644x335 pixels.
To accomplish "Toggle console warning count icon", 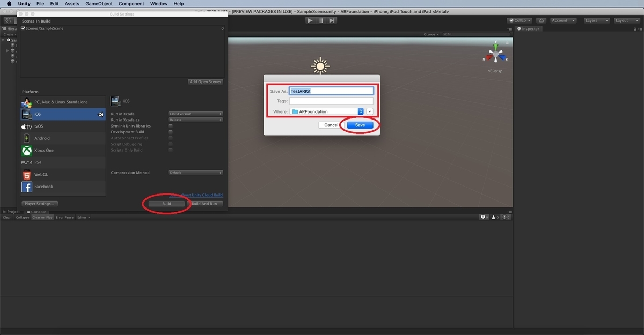I will pos(495,217).
